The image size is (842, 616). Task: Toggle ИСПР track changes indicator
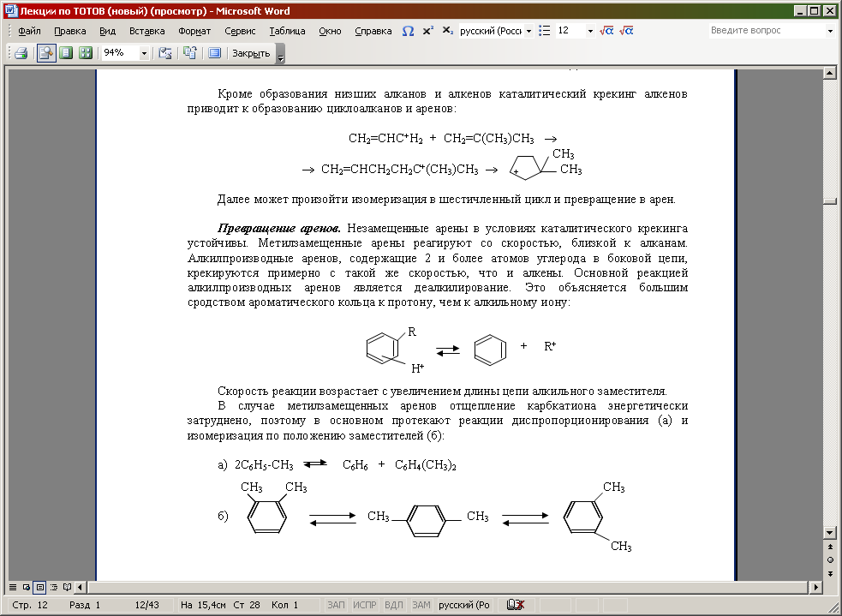(x=365, y=605)
